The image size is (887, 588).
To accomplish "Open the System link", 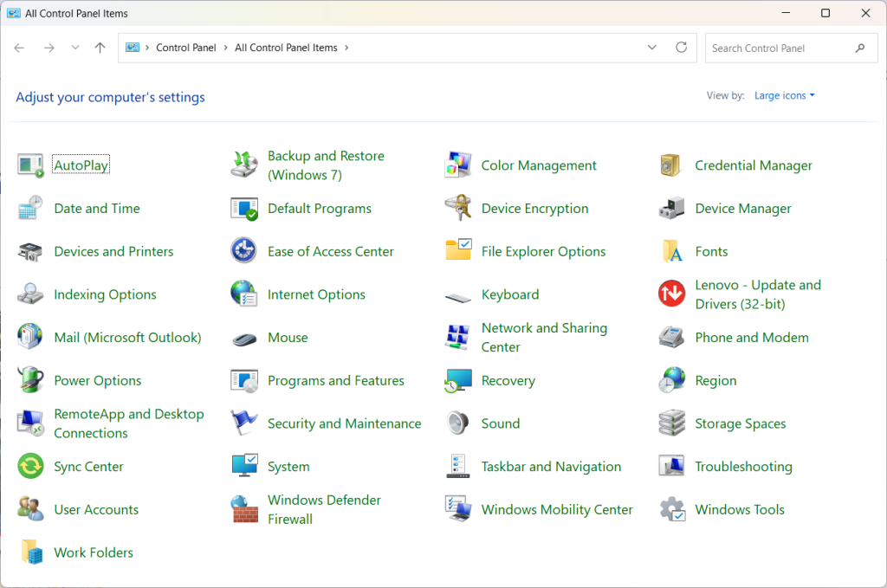I will (x=288, y=467).
